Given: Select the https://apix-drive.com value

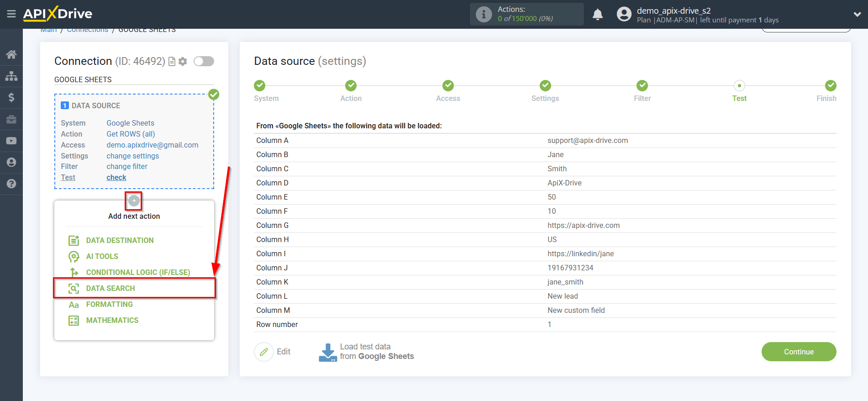Looking at the screenshot, I should [584, 226].
